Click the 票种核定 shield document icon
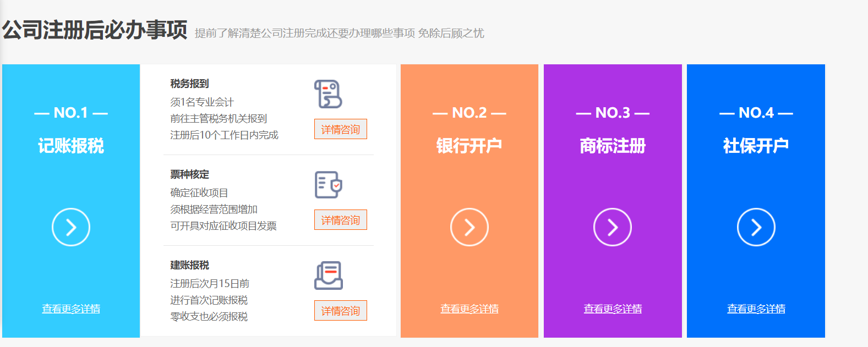Screen dimensions: 868x347 (x=328, y=185)
